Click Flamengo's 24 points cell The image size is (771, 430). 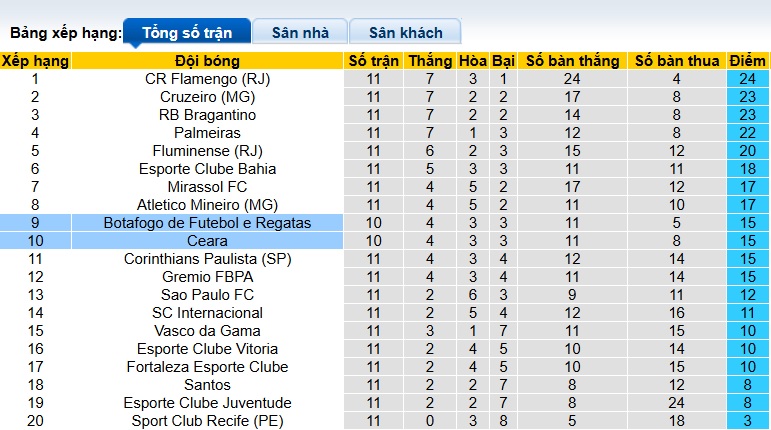point(748,79)
